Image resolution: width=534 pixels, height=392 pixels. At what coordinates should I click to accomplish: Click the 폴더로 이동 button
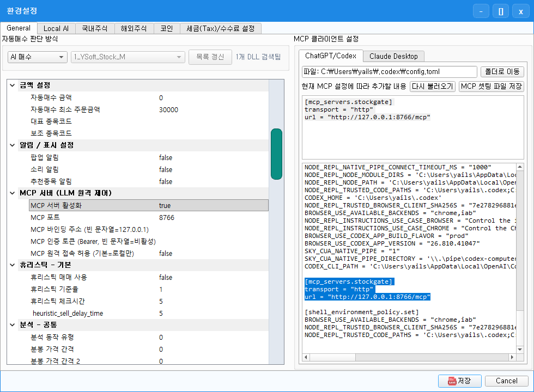(x=502, y=71)
